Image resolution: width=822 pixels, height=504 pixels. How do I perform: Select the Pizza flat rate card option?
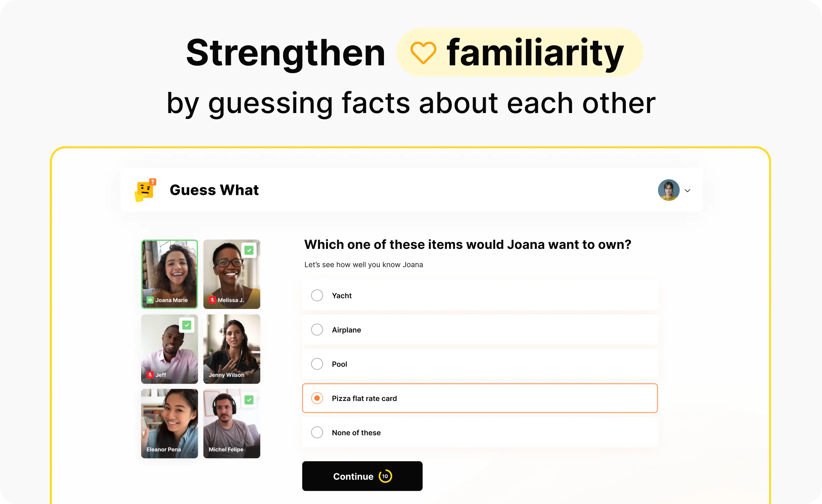click(317, 398)
